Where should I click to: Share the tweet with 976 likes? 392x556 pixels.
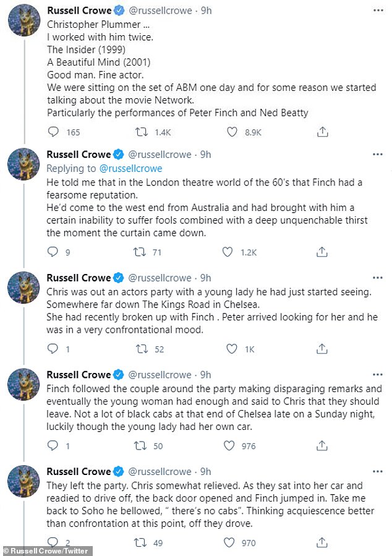[322, 445]
